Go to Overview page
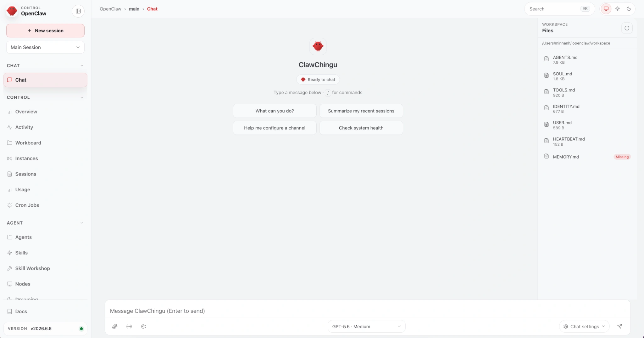The height and width of the screenshot is (338, 644). tap(45, 112)
